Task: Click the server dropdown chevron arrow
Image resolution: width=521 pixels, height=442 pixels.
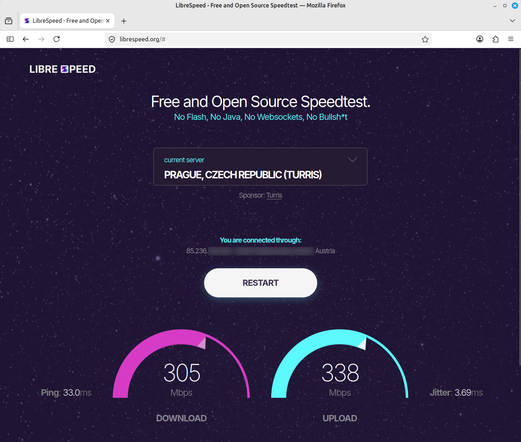Action: [x=352, y=160]
